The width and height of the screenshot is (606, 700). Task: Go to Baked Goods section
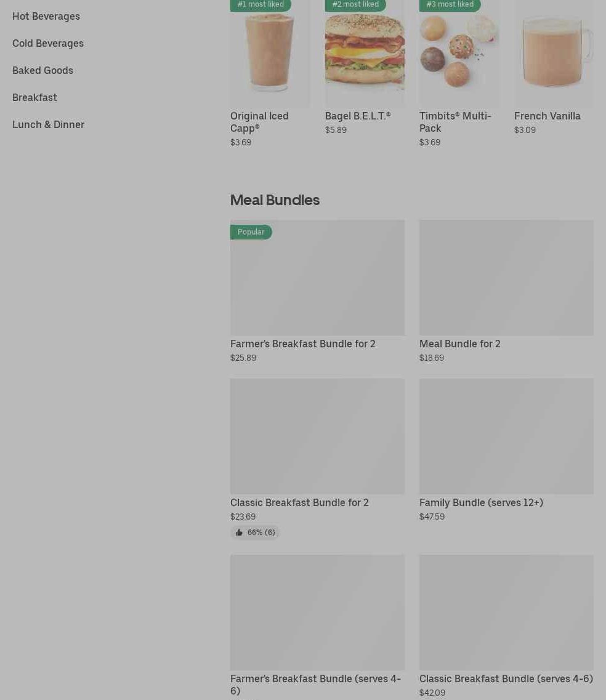pos(42,71)
